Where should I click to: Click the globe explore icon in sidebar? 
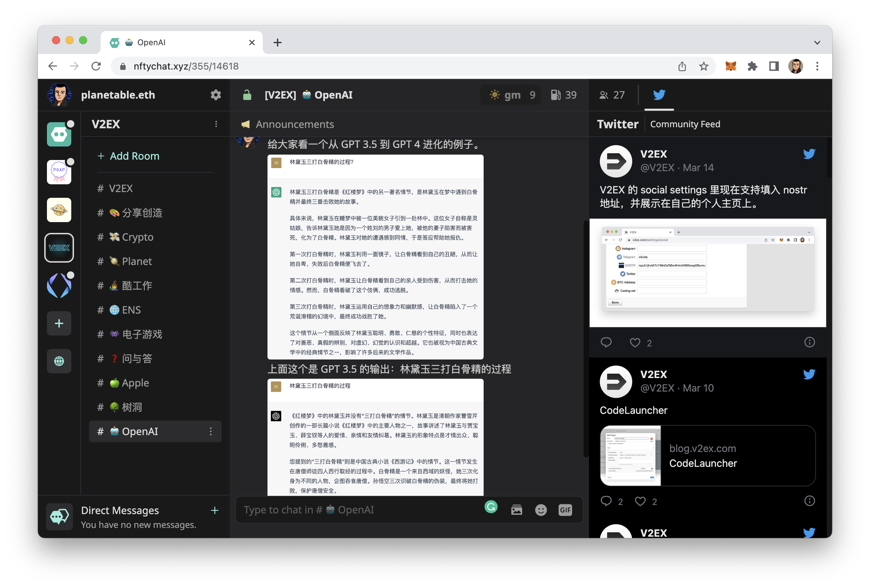(x=59, y=361)
